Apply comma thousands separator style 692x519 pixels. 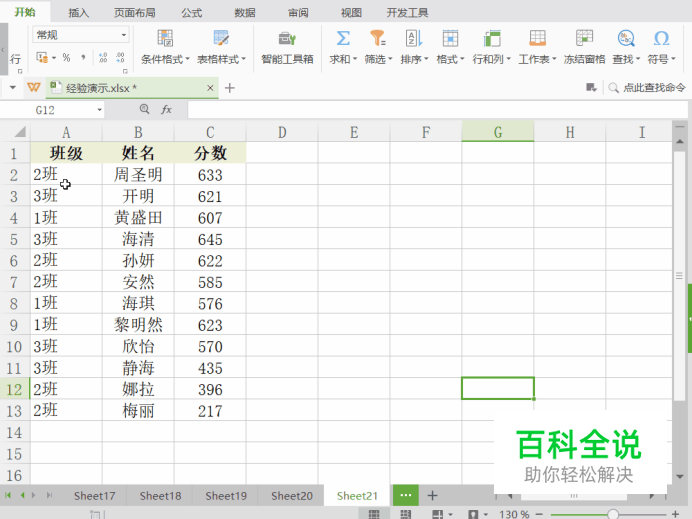pos(83,58)
